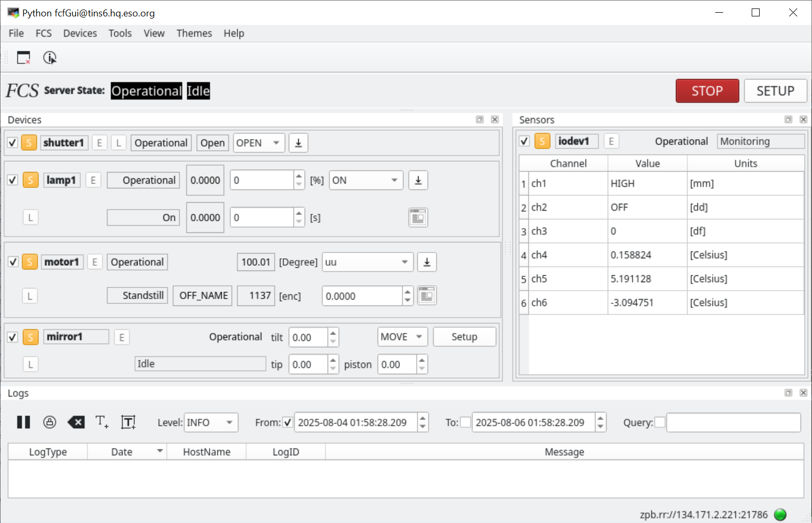
Task: Open the shutter1 OPEN command dropdown
Action: (x=259, y=143)
